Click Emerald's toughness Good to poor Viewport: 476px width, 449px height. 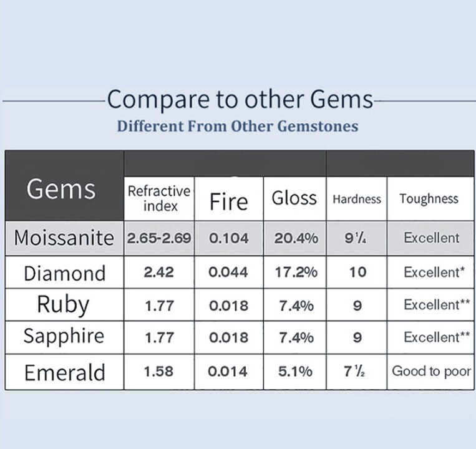(x=431, y=371)
